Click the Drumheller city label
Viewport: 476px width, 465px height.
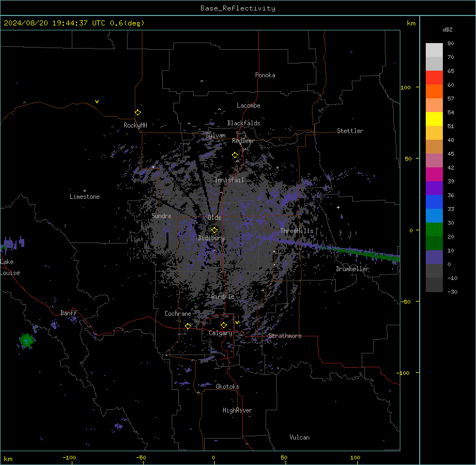352,269
